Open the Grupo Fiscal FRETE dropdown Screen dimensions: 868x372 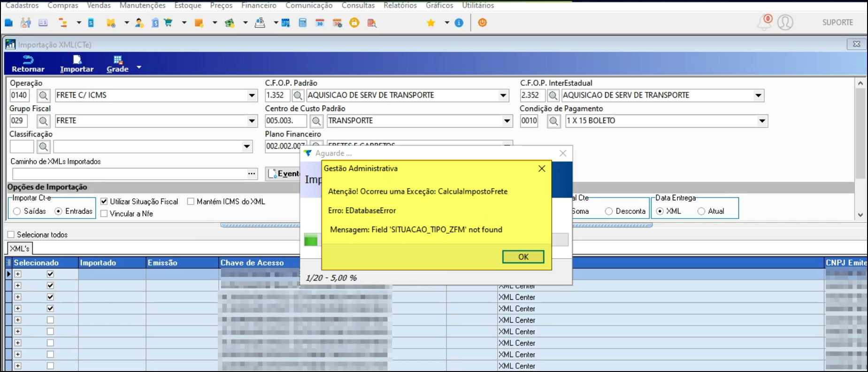[x=252, y=121]
